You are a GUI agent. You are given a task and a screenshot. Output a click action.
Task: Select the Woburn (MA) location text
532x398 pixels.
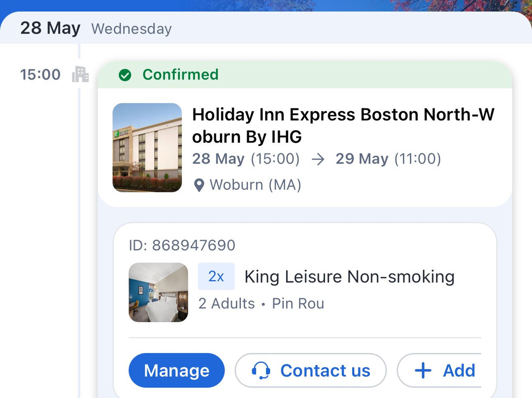[x=255, y=185]
